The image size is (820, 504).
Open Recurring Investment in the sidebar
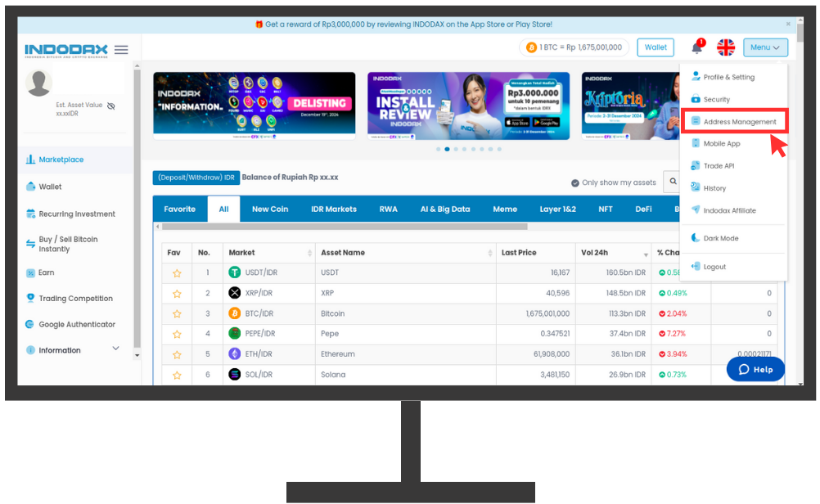pos(75,214)
